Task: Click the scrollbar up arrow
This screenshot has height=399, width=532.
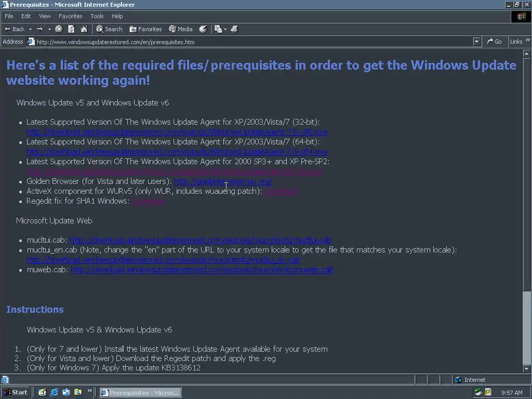Action: pos(526,54)
